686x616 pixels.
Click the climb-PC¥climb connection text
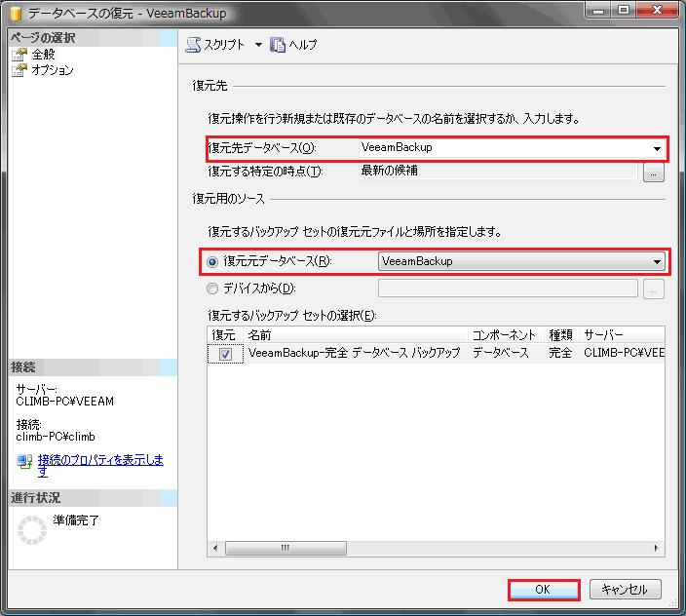(x=56, y=437)
